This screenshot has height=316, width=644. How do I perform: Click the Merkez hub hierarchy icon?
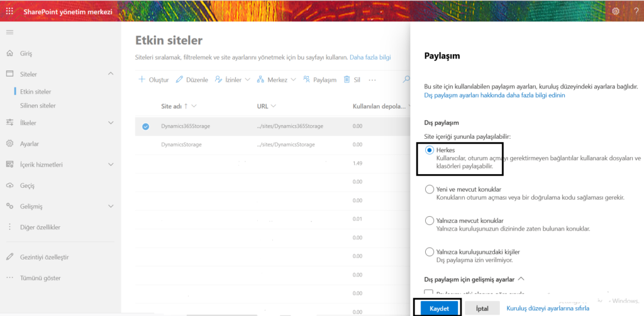pyautogui.click(x=260, y=80)
